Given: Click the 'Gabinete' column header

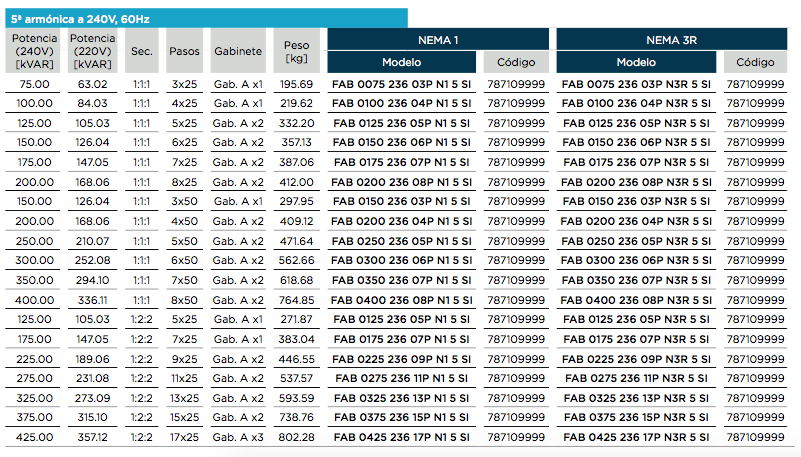Looking at the screenshot, I should click(238, 51).
